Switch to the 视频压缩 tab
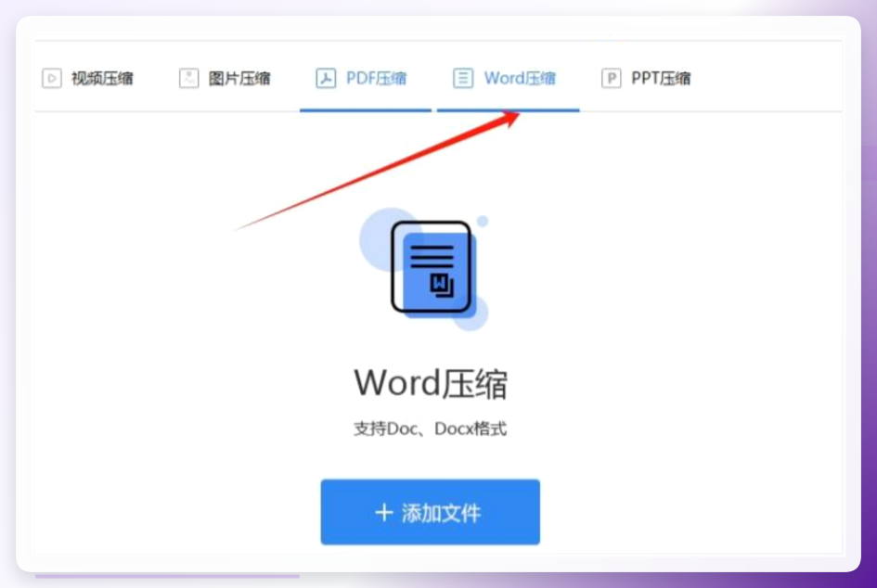This screenshot has width=877, height=588. (88, 78)
